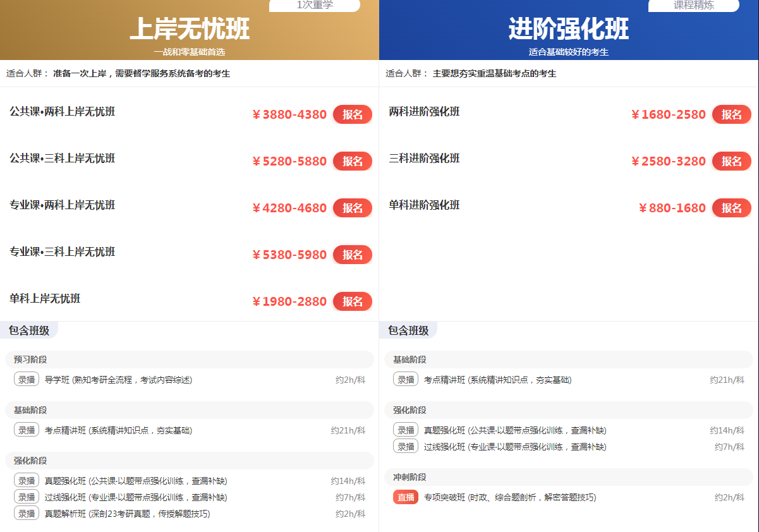Screen dimensions: 759x532
Task: Select the 1次重学 tab
Action: (x=314, y=6)
